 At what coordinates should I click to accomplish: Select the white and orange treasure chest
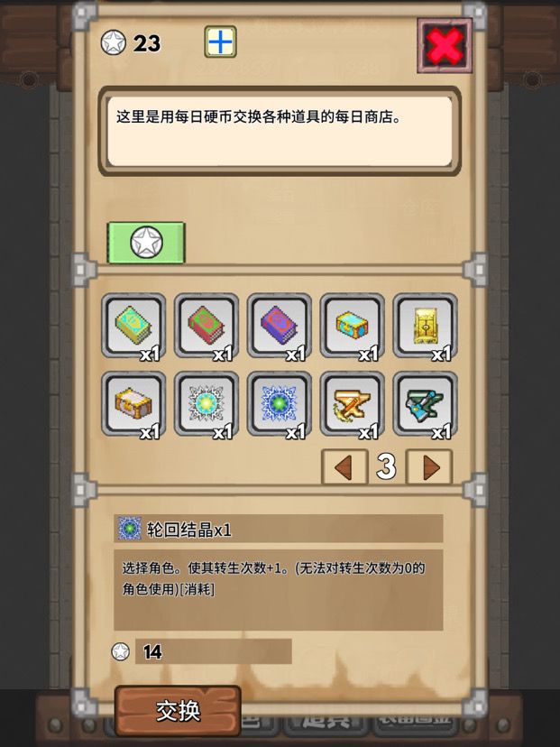(x=133, y=404)
